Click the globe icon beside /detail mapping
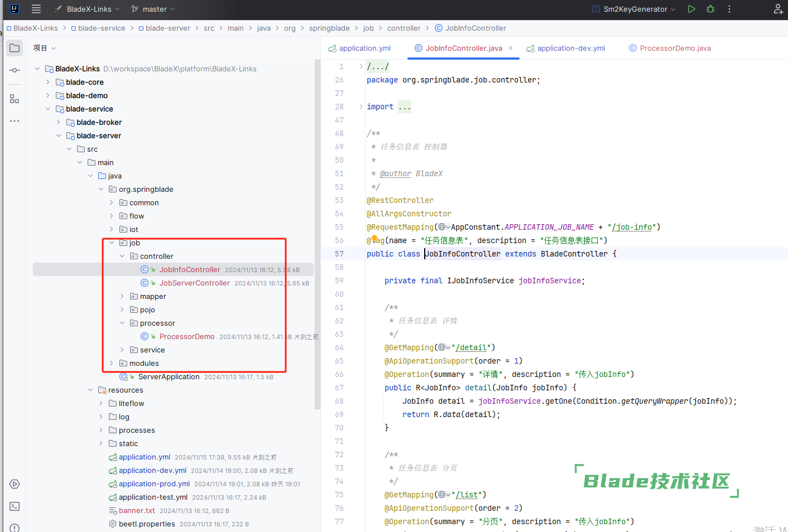 [x=442, y=347]
